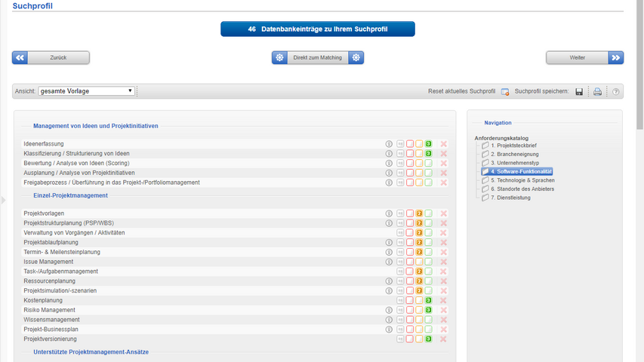Set the orange priority box for Projekt-Businessplan
Image resolution: width=644 pixels, height=362 pixels.
[x=419, y=330]
